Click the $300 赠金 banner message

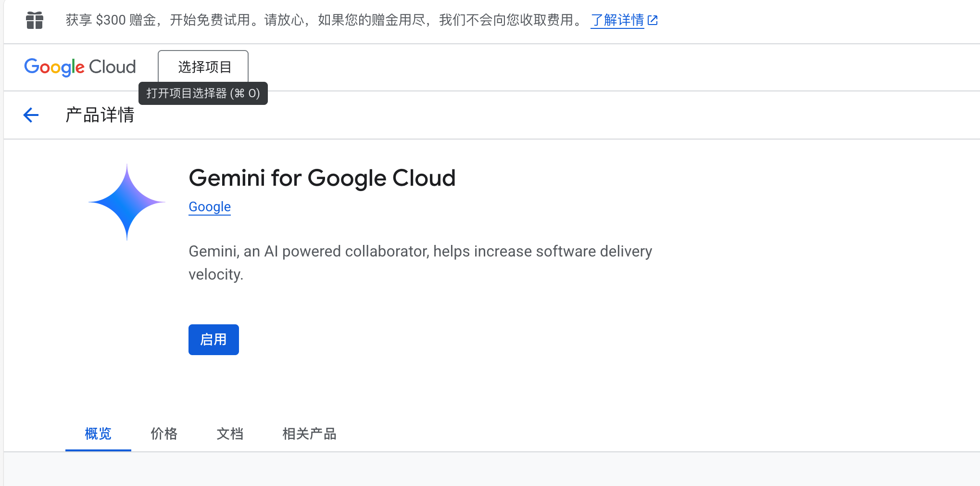325,20
